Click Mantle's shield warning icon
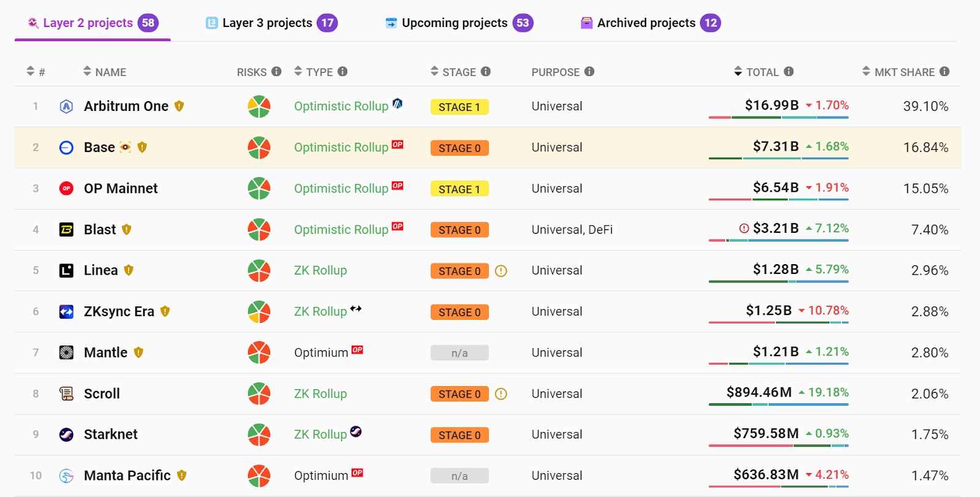Image resolution: width=980 pixels, height=497 pixels. (x=138, y=352)
